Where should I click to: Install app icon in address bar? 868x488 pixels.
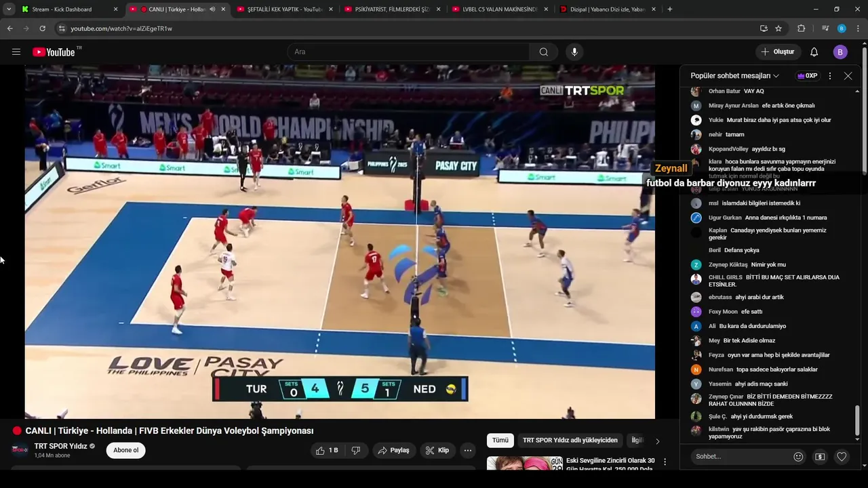tap(764, 28)
